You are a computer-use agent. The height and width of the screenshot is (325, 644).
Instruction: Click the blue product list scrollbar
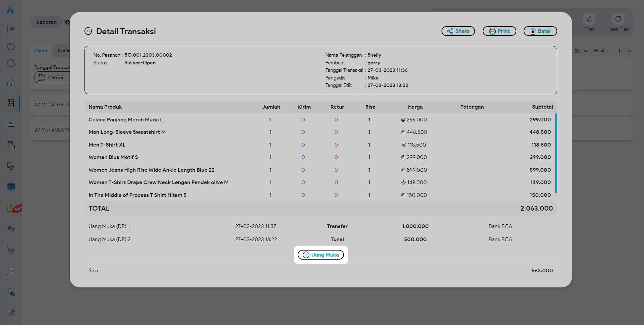(x=556, y=153)
